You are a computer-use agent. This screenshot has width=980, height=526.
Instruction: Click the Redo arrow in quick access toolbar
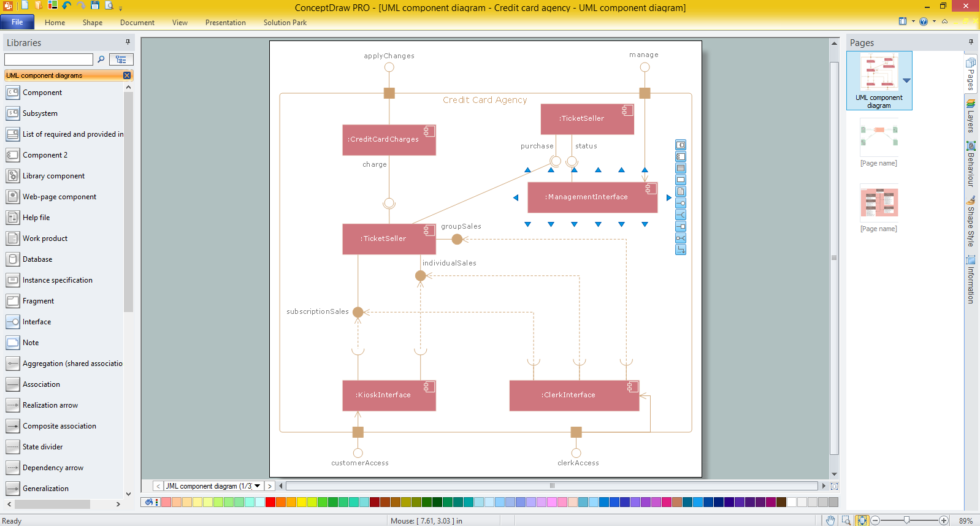(81, 6)
